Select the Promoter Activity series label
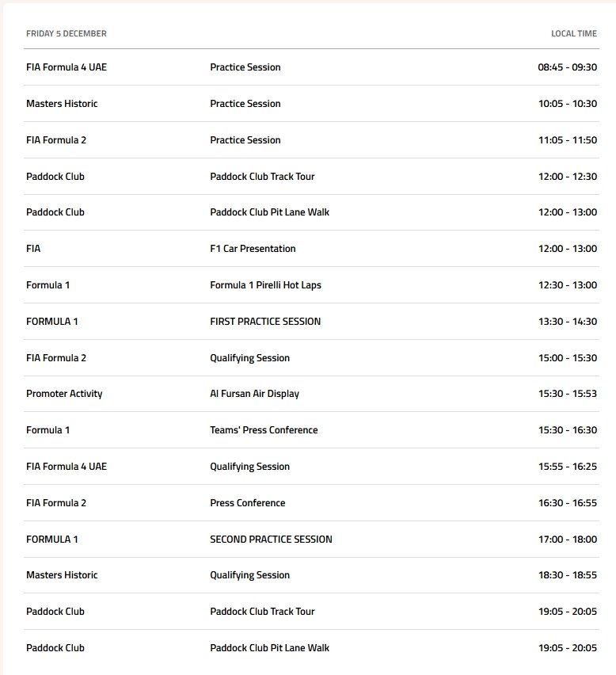This screenshot has width=616, height=675. tap(64, 394)
